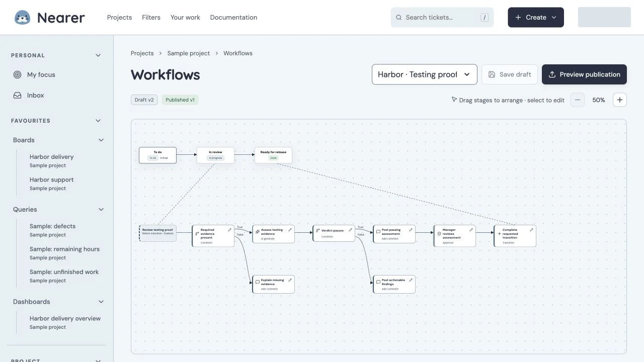Edit the Complete requested transition stage via its pencil icon
This screenshot has height=362, width=644.
531,230
